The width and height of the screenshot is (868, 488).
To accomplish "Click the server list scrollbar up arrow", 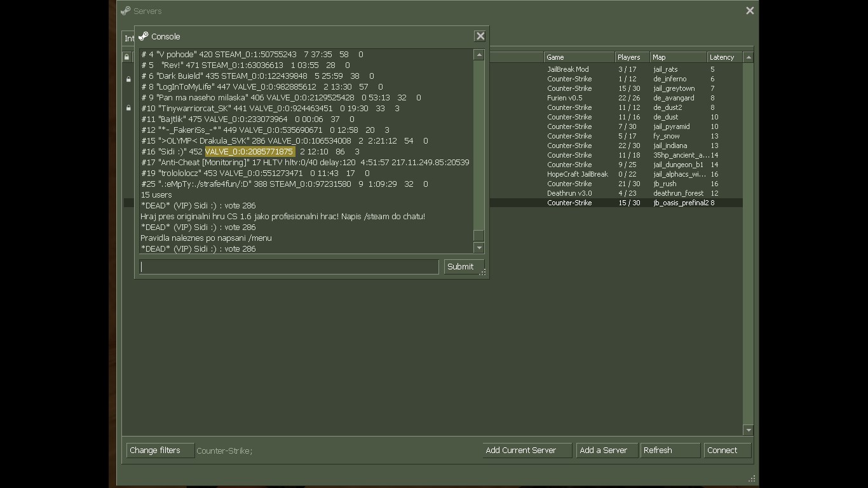I will tap(749, 57).
